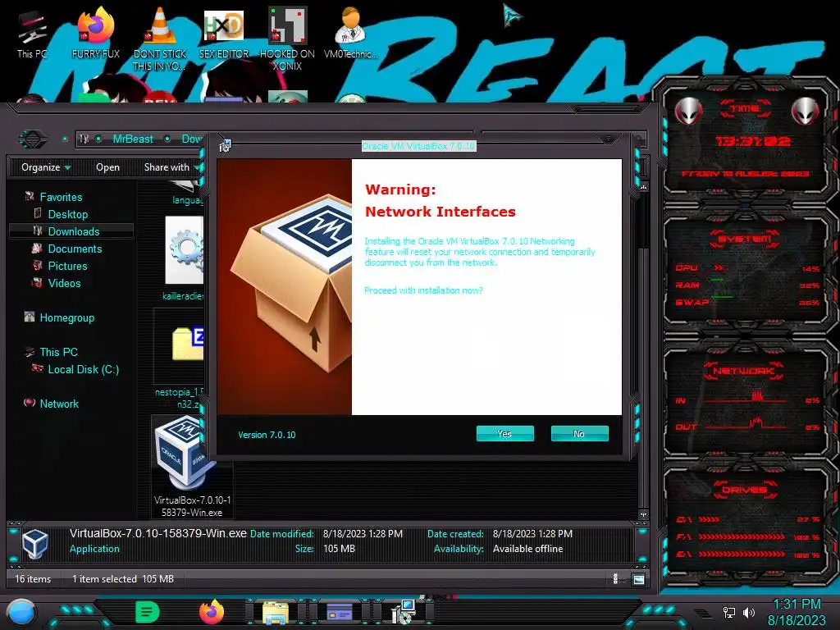Click Version 7.0.10 text in installer
Screen dimensions: 840x630
pyautogui.click(x=267, y=435)
